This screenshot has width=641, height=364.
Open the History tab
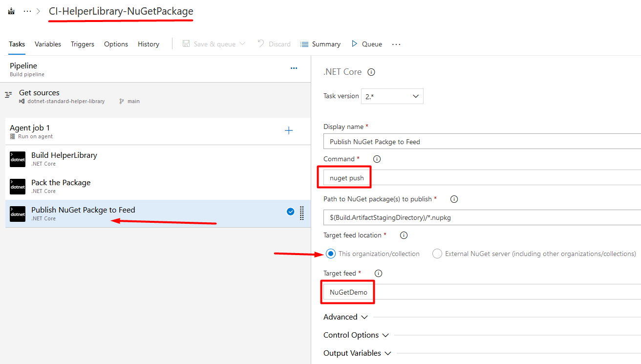coord(149,44)
